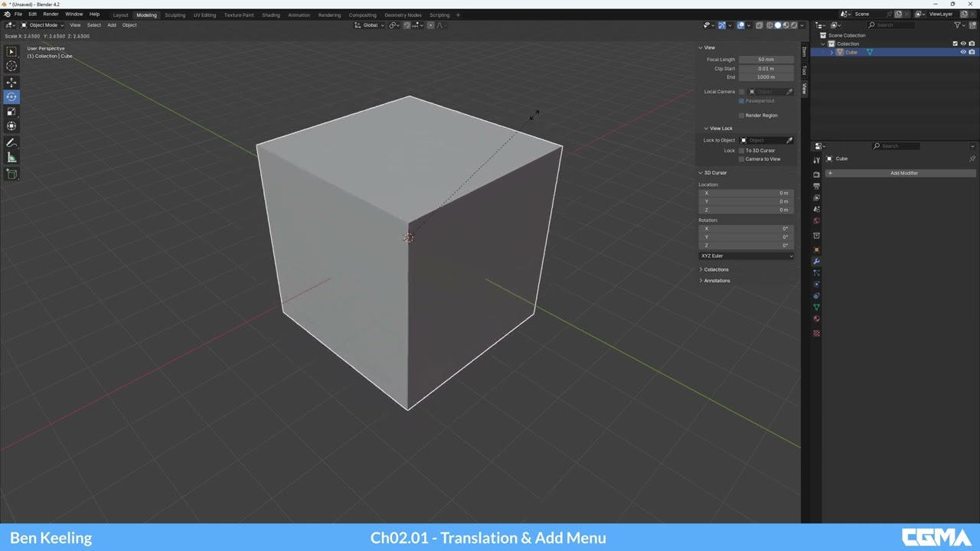Select the Select Box tool
980x551 pixels.
(x=11, y=51)
